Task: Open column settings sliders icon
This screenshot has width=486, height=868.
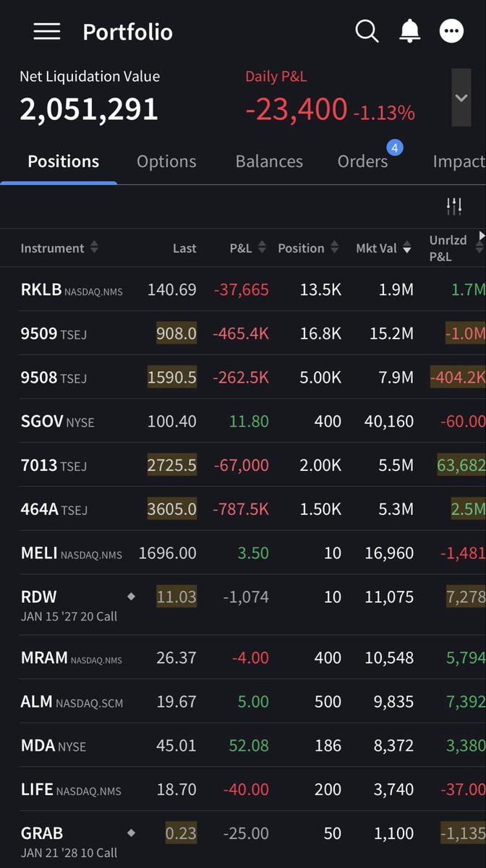Action: pos(454,207)
